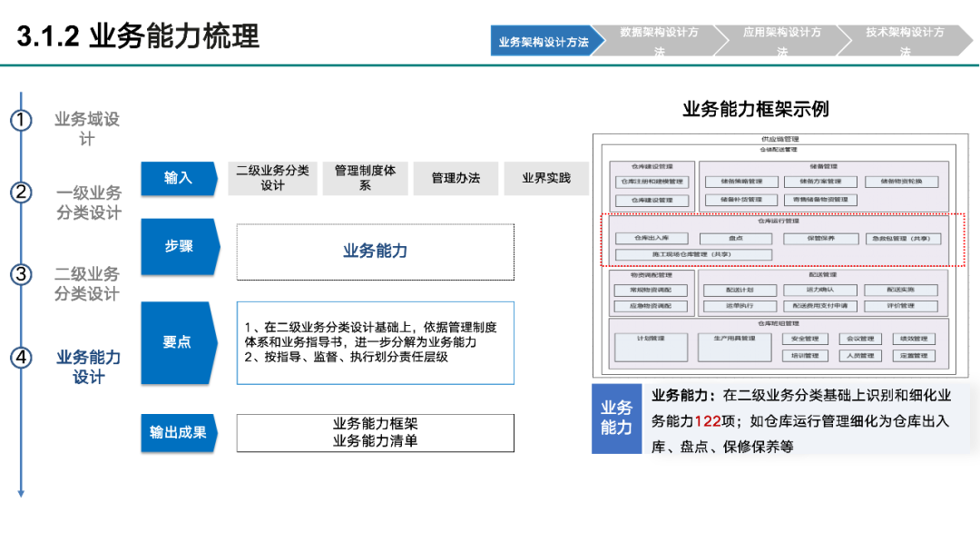980x552 pixels.
Task: Click the 配送管理 group header
Action: [x=822, y=274]
